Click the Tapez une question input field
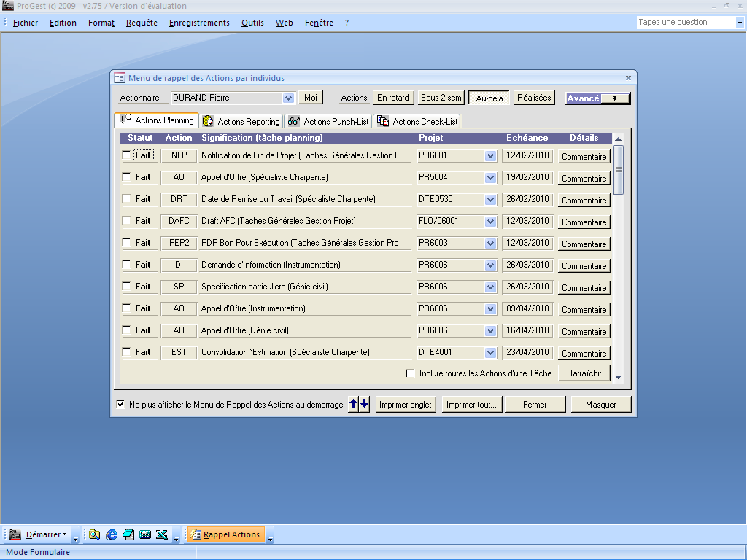 coord(686,23)
